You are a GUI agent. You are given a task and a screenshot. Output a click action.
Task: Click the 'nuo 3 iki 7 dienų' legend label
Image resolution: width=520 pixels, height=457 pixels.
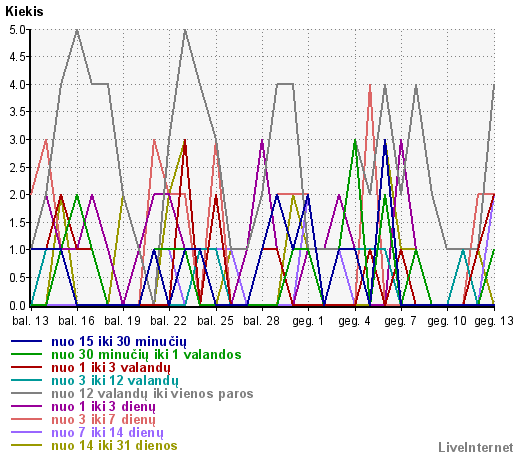point(103,420)
